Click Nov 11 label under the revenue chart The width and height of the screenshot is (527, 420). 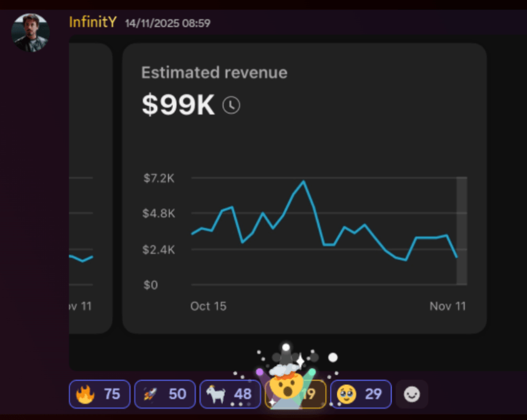[448, 306]
